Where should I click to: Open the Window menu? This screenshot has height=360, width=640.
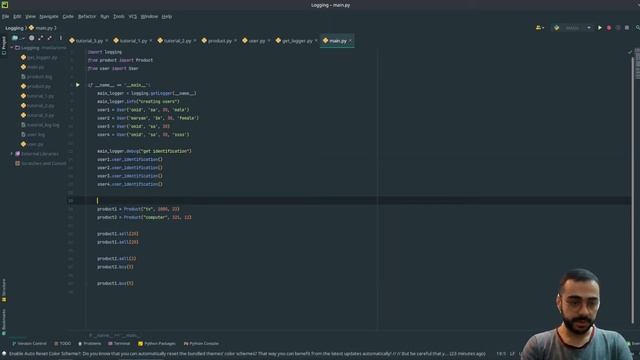coord(149,16)
